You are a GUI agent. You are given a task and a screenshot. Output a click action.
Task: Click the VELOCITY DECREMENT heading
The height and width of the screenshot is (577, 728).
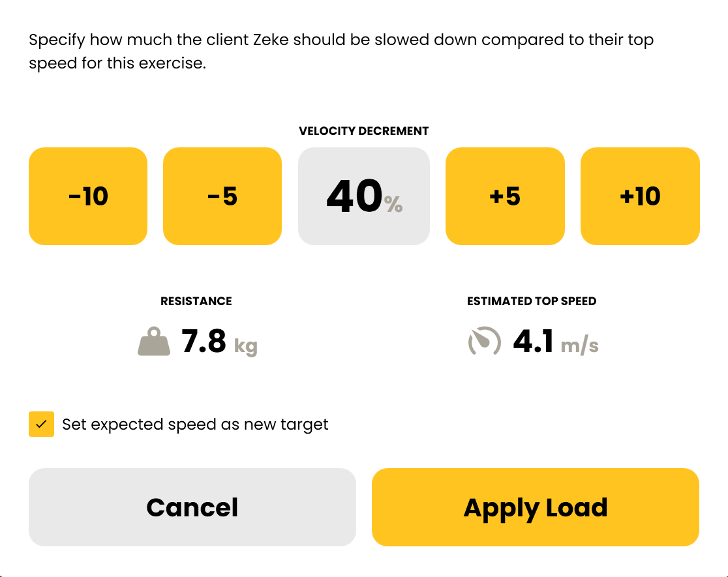click(x=363, y=131)
